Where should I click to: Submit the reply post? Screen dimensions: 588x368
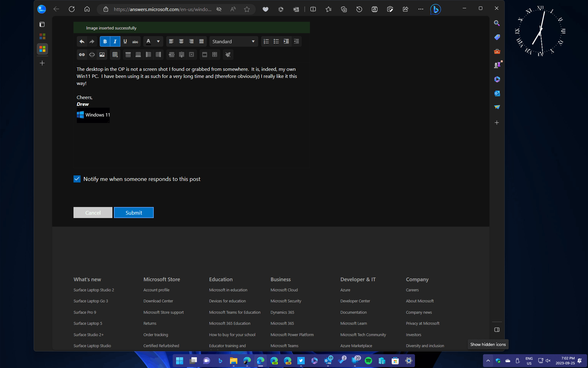click(134, 213)
